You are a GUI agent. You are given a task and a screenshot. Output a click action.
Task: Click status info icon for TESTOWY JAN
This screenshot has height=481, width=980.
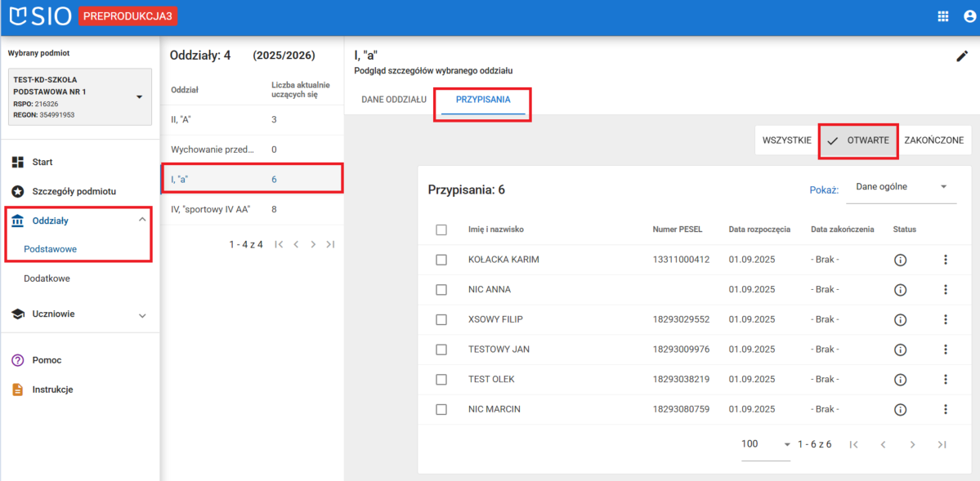click(x=901, y=350)
